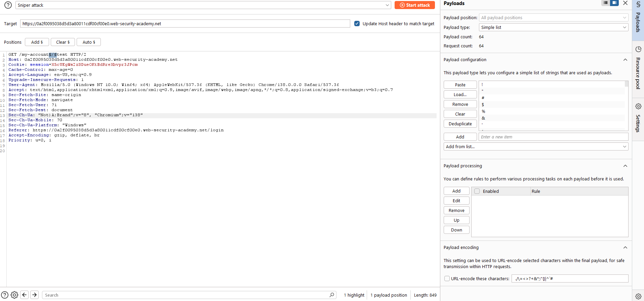Screen dimensions: 644x301
Task: Collapse the Payload configuration section
Action: tap(625, 60)
